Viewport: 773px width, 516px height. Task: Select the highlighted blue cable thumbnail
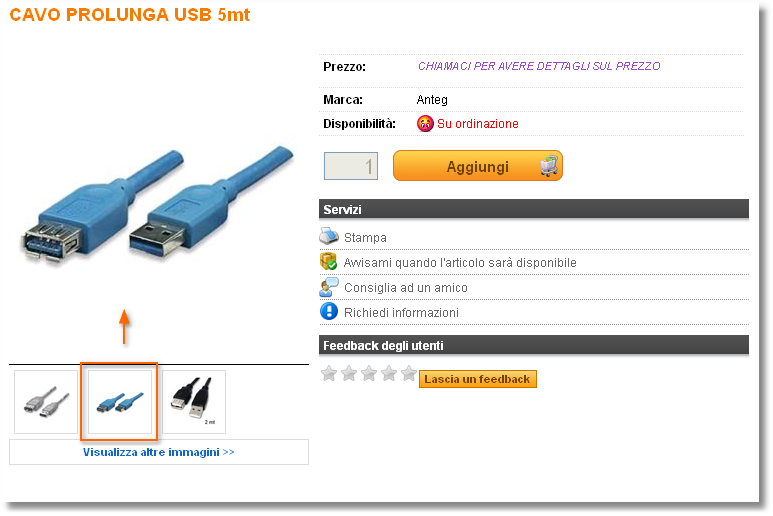click(120, 402)
